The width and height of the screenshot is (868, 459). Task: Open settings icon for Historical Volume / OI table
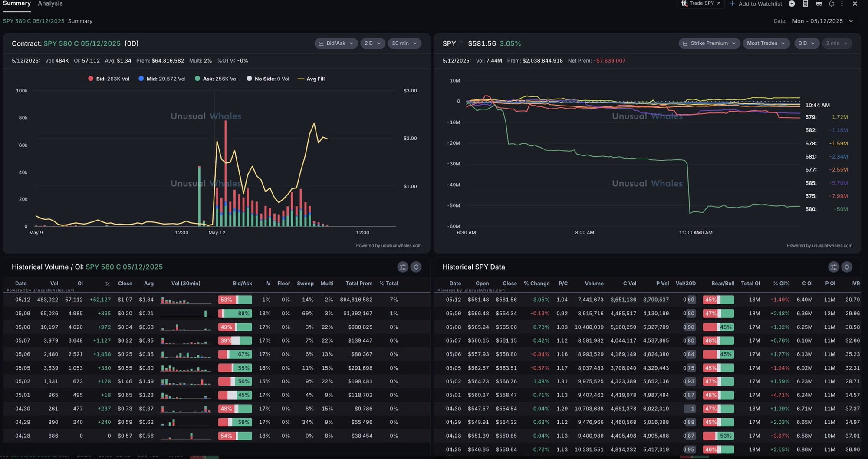coord(403,267)
